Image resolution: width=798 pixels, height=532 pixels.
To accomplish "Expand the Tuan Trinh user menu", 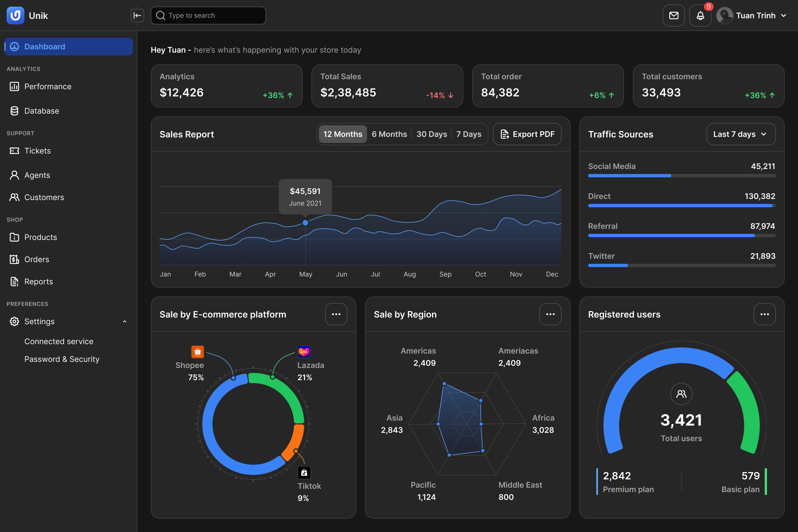I will click(783, 16).
